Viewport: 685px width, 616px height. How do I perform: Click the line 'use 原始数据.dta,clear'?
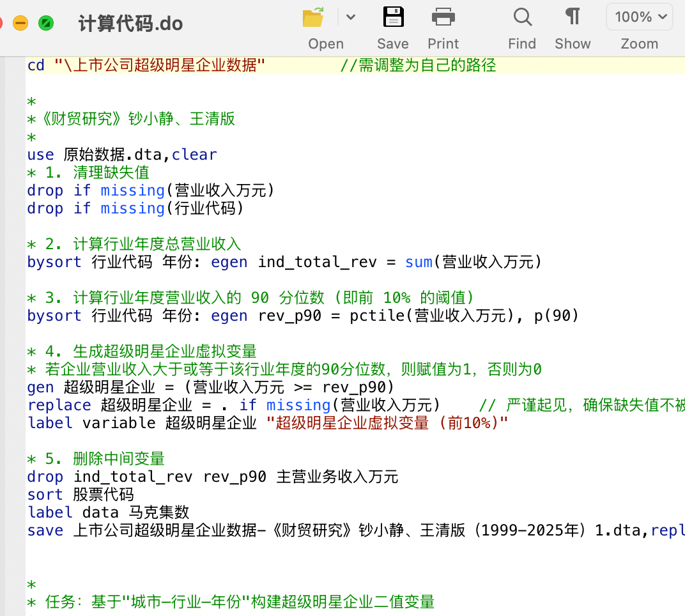(x=122, y=155)
